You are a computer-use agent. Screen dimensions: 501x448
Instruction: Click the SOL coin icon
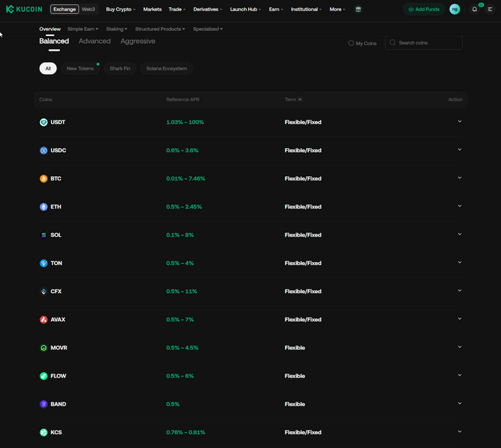[x=44, y=235]
